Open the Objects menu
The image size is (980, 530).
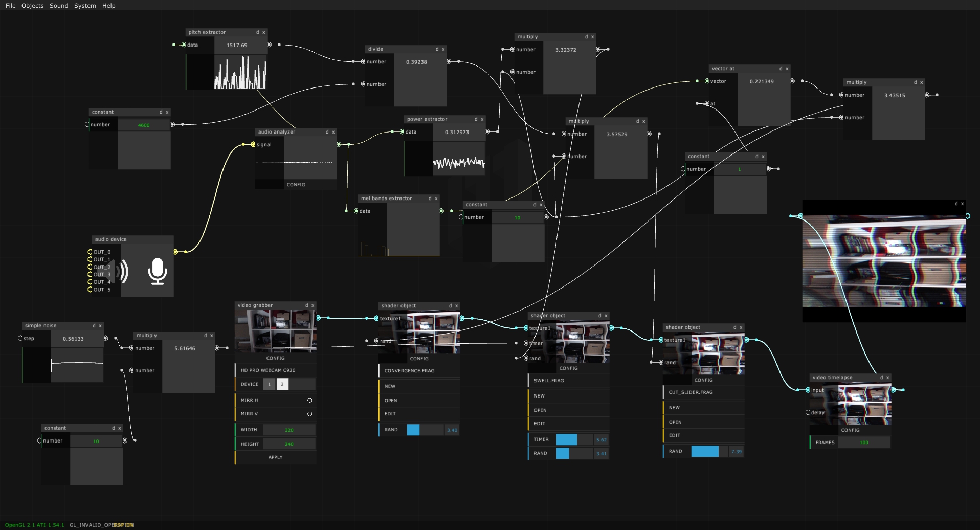coord(32,6)
